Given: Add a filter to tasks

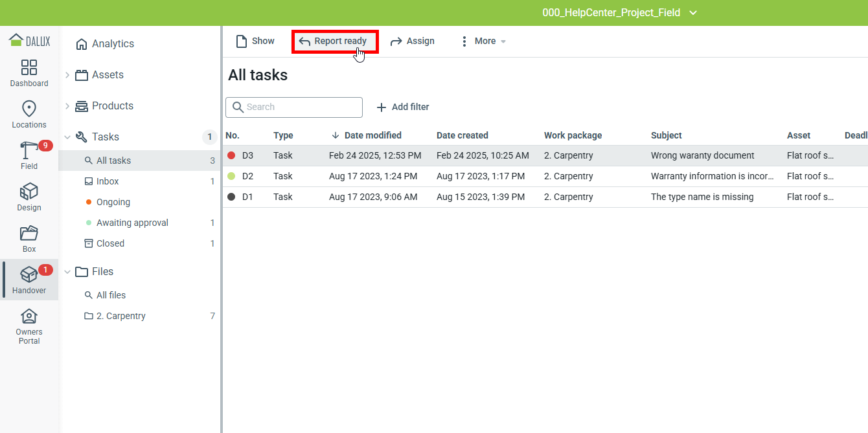Looking at the screenshot, I should (403, 107).
